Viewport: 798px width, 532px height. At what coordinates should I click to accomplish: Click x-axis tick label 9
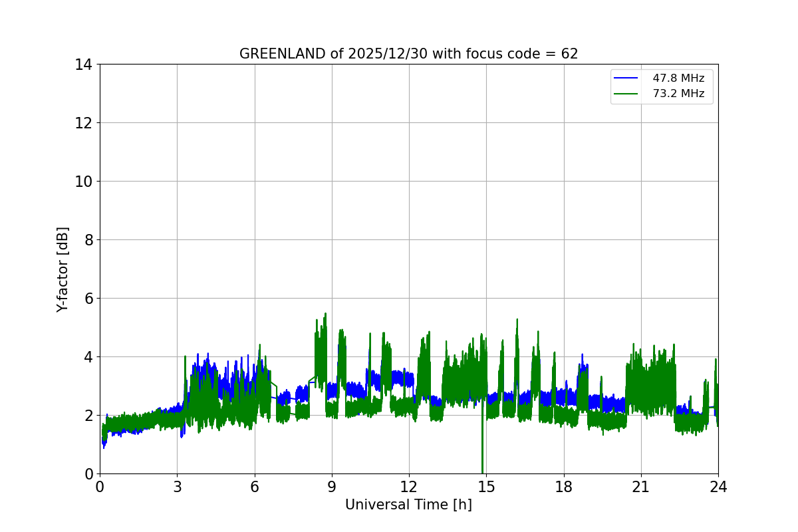tap(332, 487)
